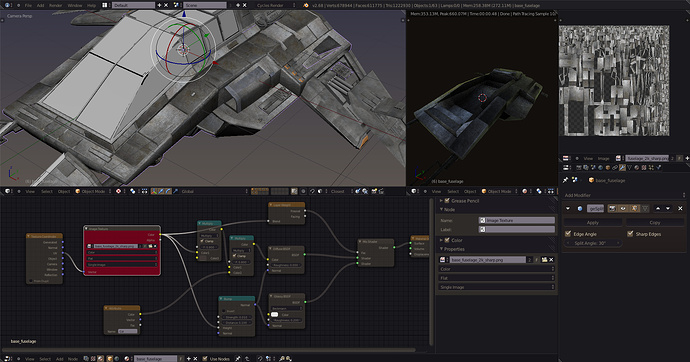Toggle the Use Nodes checkbox
The image size is (690, 362).
pyautogui.click(x=205, y=359)
